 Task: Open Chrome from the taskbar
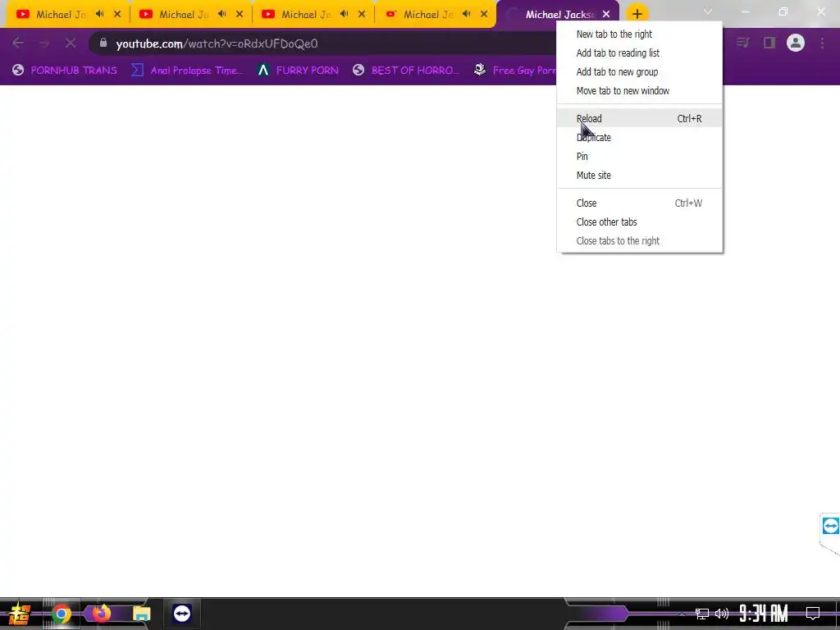(61, 614)
